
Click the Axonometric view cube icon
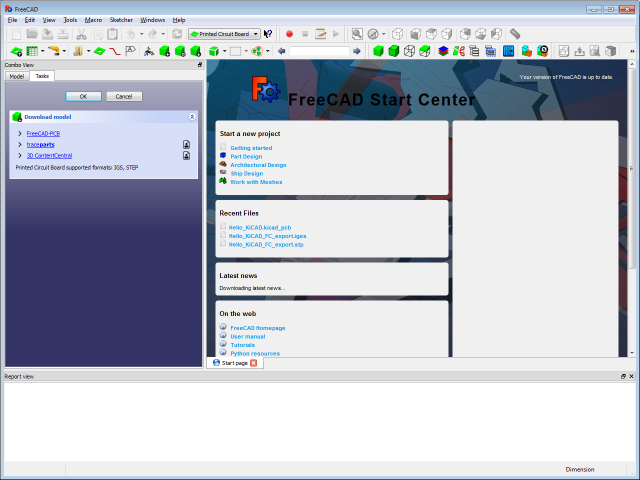coord(397,34)
